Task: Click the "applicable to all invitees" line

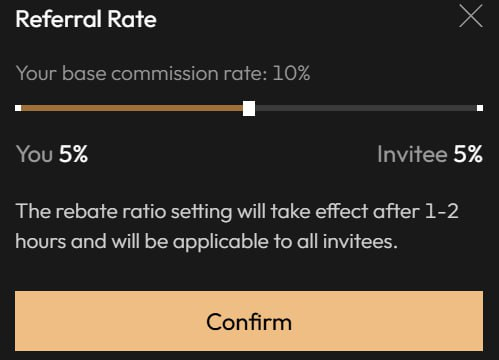Action: (285, 241)
